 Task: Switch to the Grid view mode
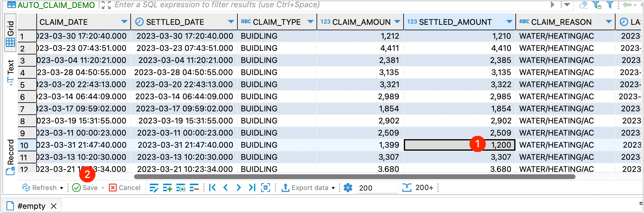pyautogui.click(x=11, y=33)
